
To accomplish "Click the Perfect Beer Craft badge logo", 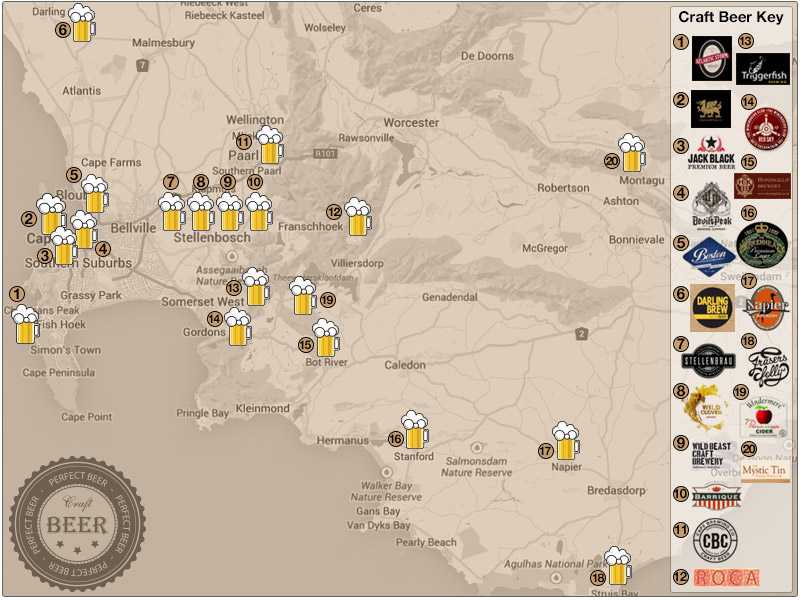I will pos(77,525).
